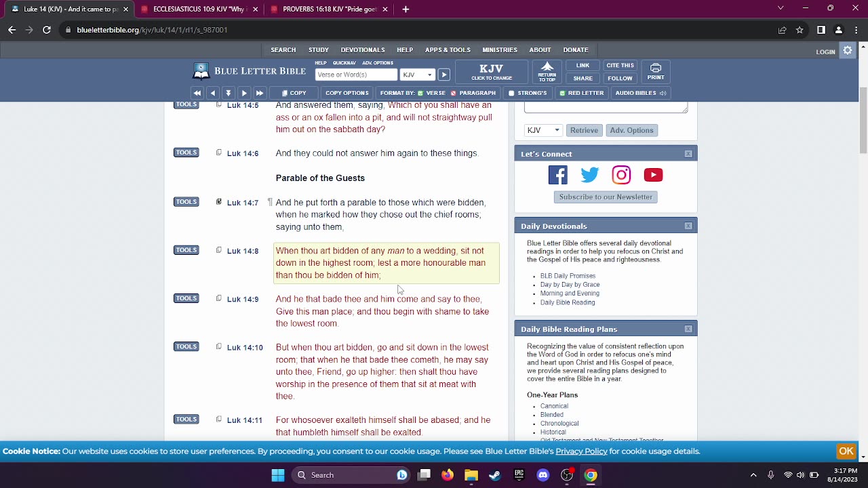Click Subscribe to our Newsletter button
The width and height of the screenshot is (868, 488).
(606, 197)
